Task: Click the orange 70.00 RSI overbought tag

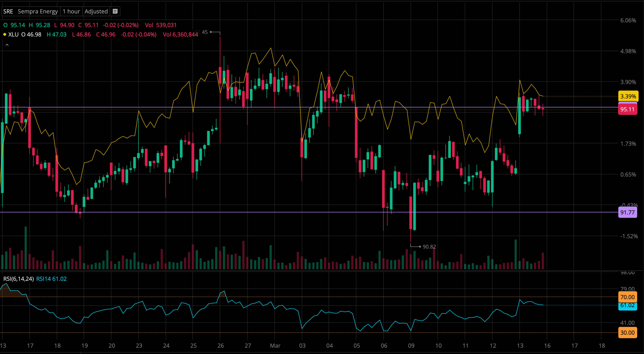Action: coord(627,297)
